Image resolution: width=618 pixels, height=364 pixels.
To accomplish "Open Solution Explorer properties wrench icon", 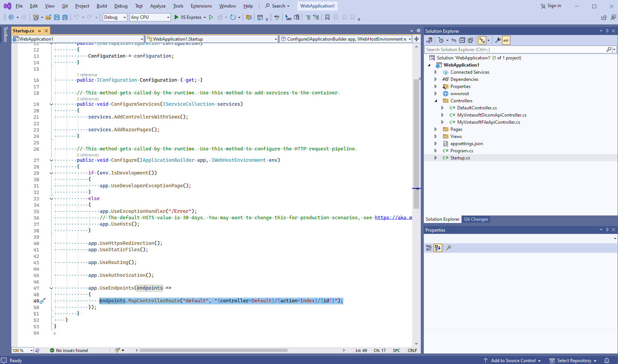I will tap(498, 40).
